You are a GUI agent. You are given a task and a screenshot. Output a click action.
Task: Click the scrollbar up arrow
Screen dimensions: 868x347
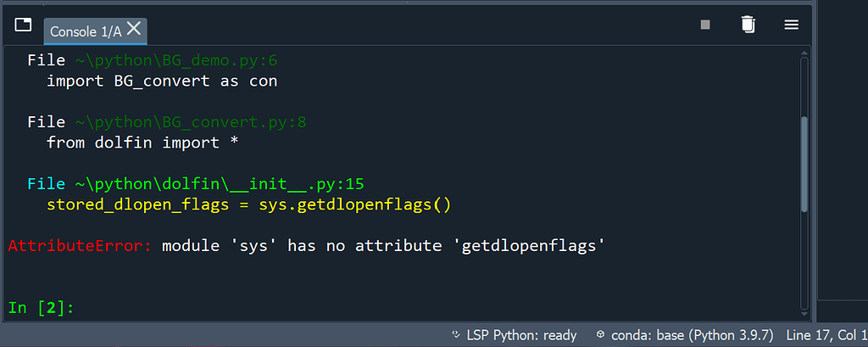pos(804,55)
